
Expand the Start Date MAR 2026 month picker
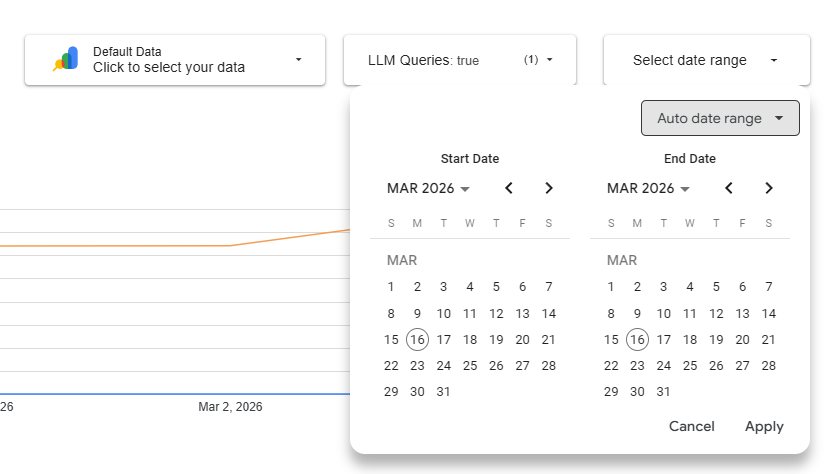pyautogui.click(x=428, y=188)
